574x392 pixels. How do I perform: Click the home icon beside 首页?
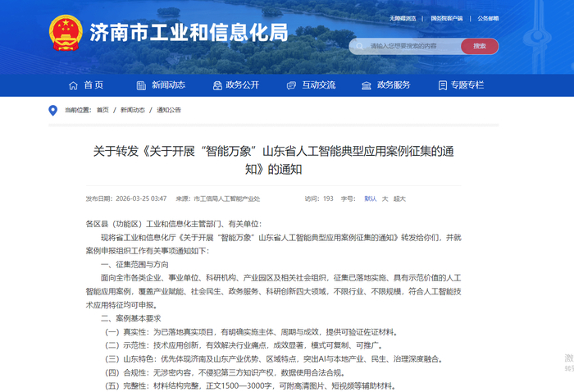(x=71, y=85)
